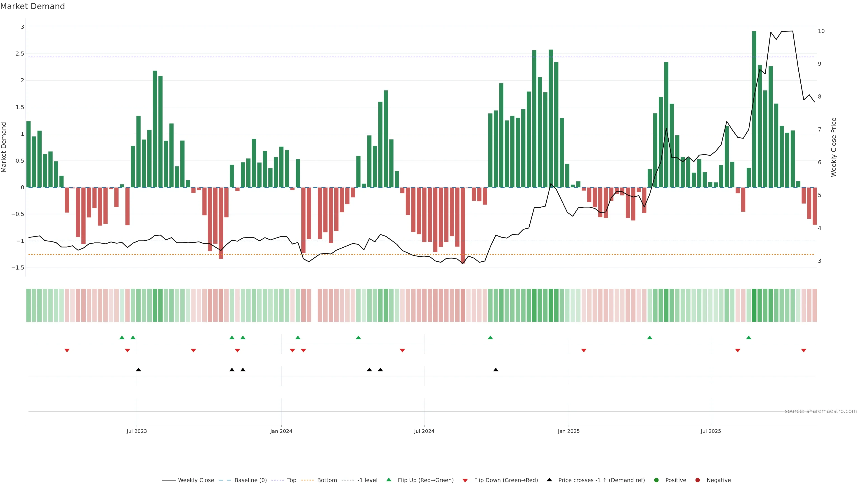Click the first black price-cross triangle near Jul 2023

[139, 370]
